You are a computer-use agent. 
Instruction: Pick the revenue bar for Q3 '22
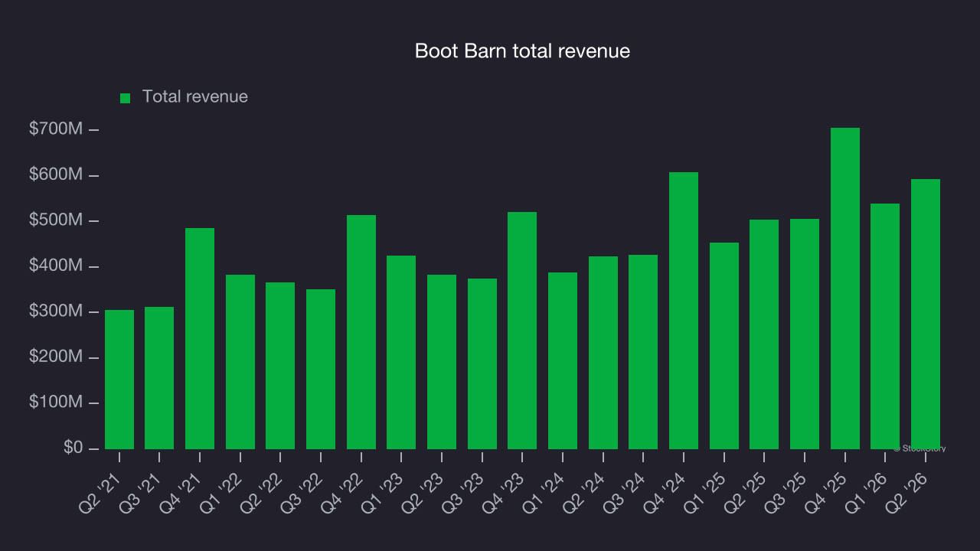[x=321, y=369]
